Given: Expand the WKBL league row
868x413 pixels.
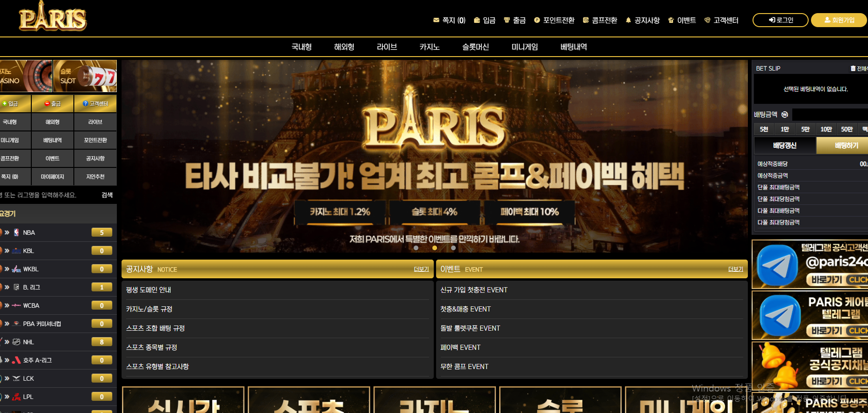Looking at the screenshot, I should click(57, 269).
